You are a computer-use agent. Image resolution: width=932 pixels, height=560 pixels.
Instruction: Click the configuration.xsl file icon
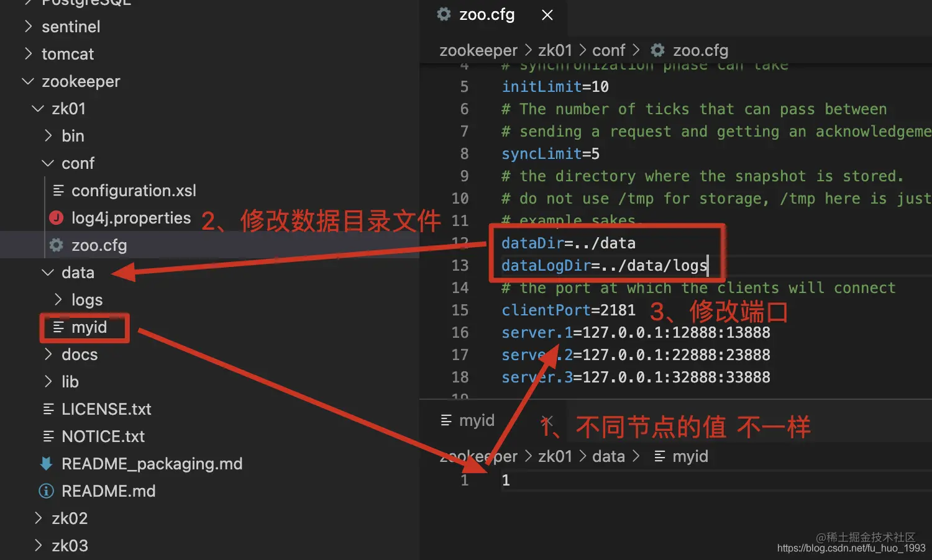tap(58, 191)
